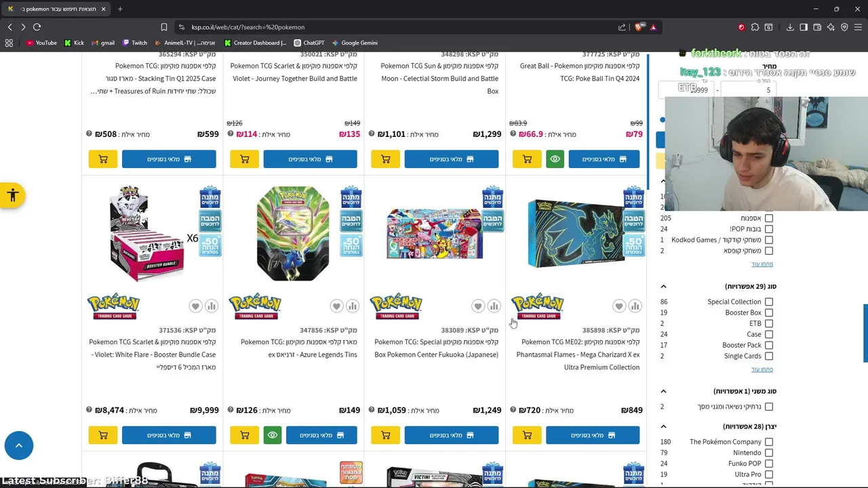
Task: Check The Pokémon Company manufacturer filter
Action: [768, 442]
